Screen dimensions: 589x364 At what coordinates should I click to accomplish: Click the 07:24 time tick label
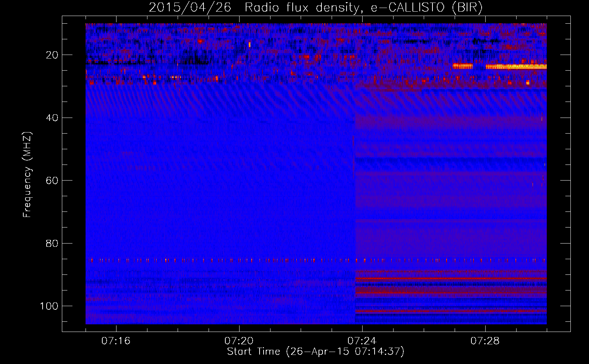362,341
